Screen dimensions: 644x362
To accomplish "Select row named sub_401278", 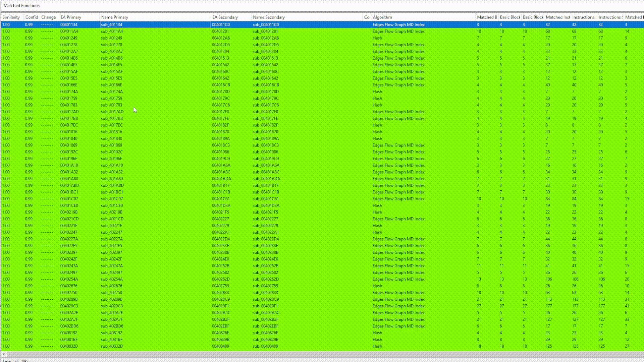I will [x=322, y=45].
